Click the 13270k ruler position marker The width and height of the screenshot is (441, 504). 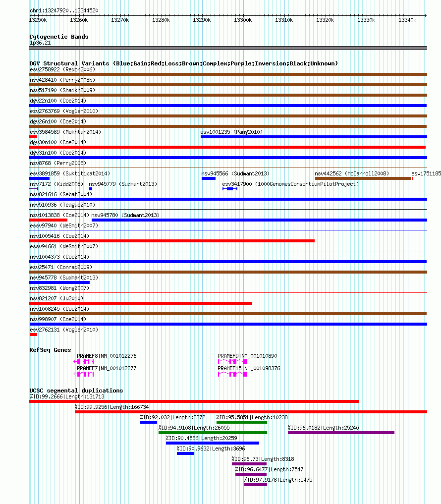(120, 20)
